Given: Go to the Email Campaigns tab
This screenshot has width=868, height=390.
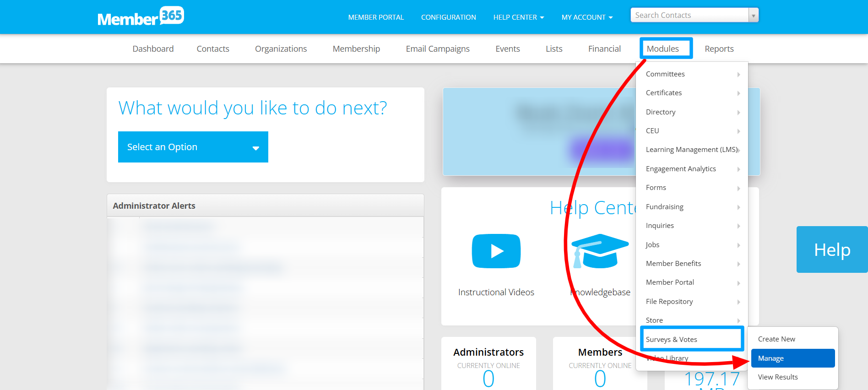Looking at the screenshot, I should (437, 49).
